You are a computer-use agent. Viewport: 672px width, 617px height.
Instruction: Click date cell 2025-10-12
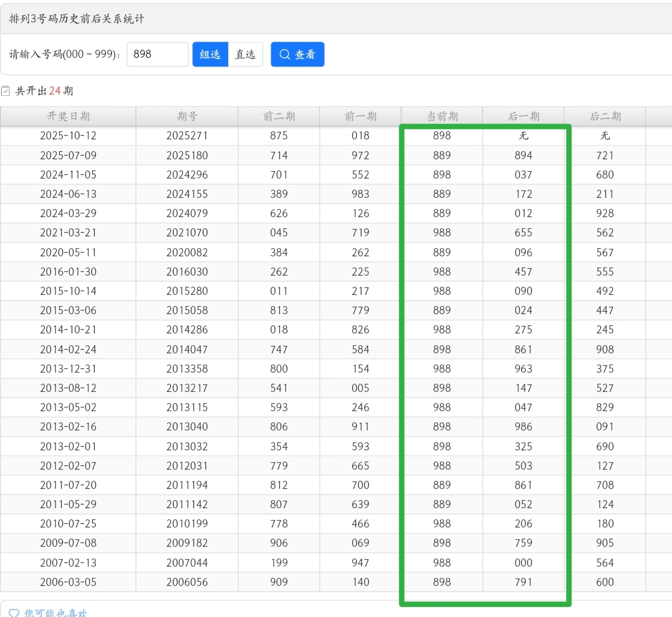click(68, 136)
